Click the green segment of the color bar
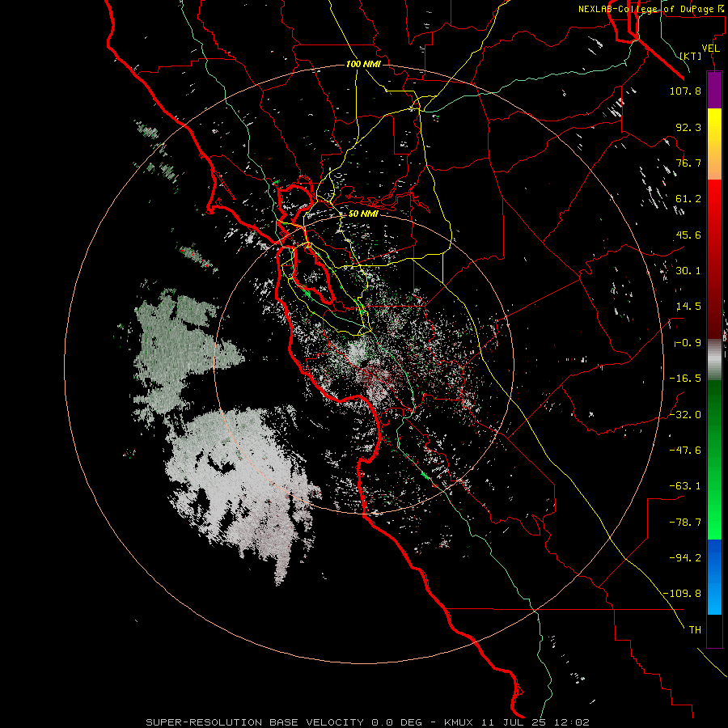This screenshot has height=728, width=728. click(714, 459)
